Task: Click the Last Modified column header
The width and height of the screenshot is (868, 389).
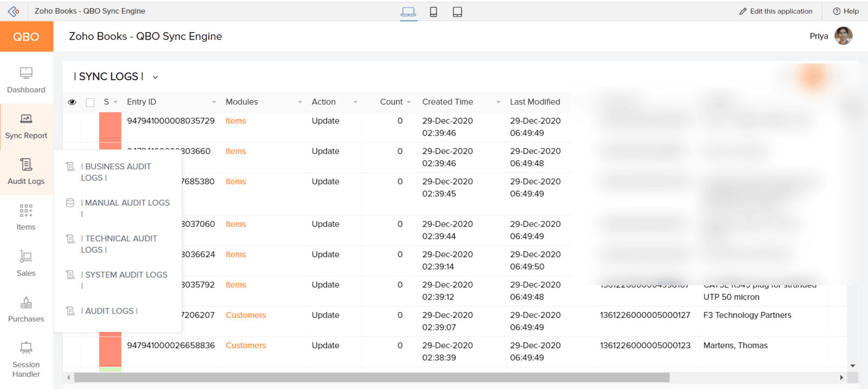Action: [x=535, y=102]
